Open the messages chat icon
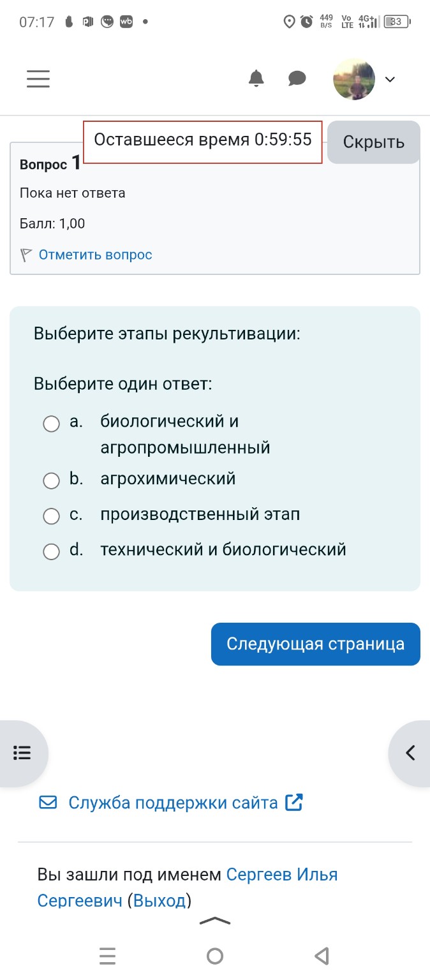 pyautogui.click(x=296, y=78)
